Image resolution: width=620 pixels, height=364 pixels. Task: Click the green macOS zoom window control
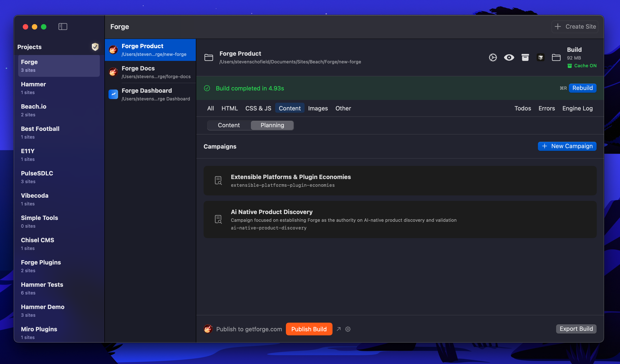[x=44, y=26]
